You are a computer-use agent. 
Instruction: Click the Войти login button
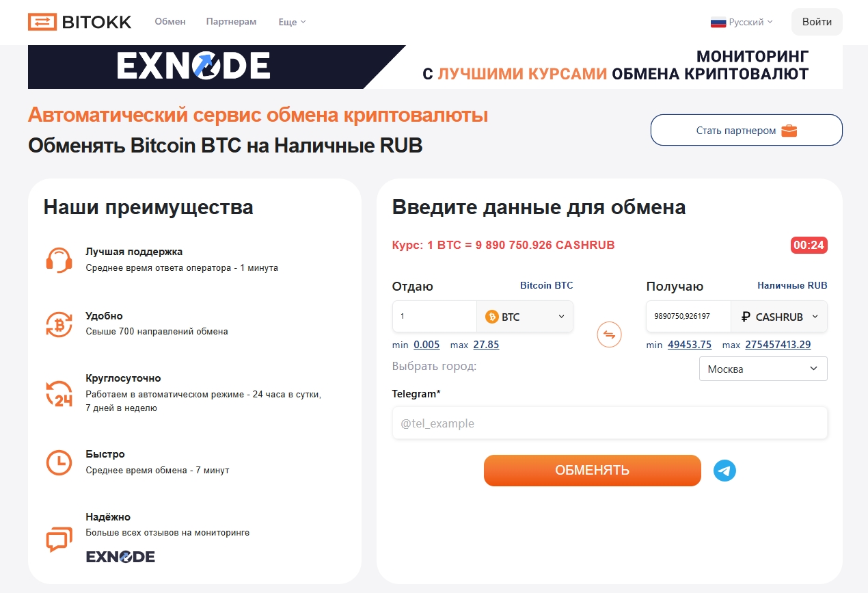[x=817, y=22]
